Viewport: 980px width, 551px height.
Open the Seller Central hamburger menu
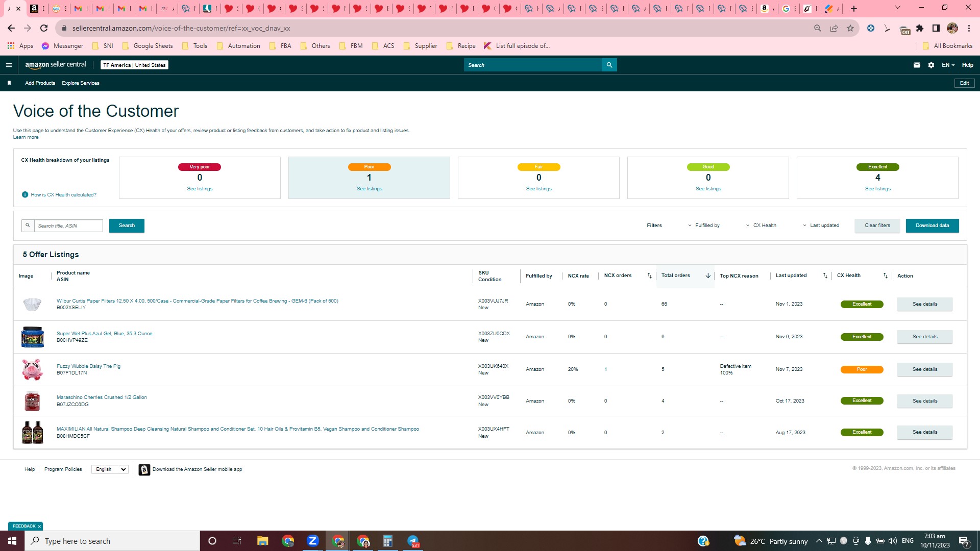[x=9, y=65]
